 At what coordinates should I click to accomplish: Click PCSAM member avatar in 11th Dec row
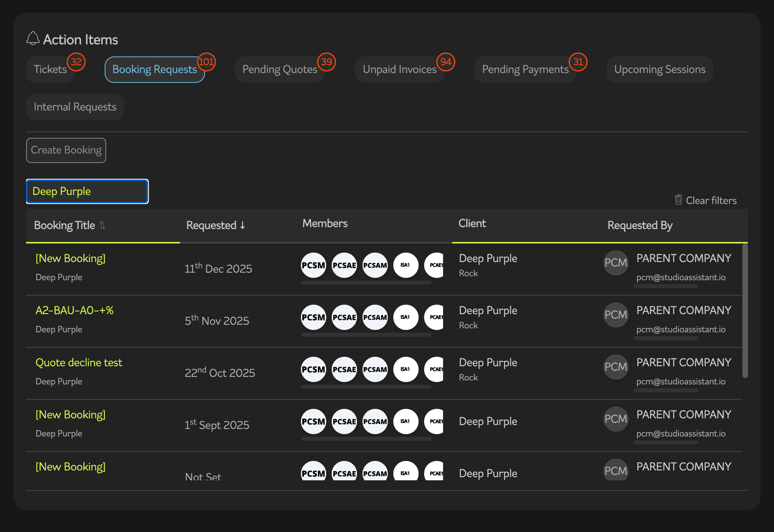pyautogui.click(x=375, y=265)
